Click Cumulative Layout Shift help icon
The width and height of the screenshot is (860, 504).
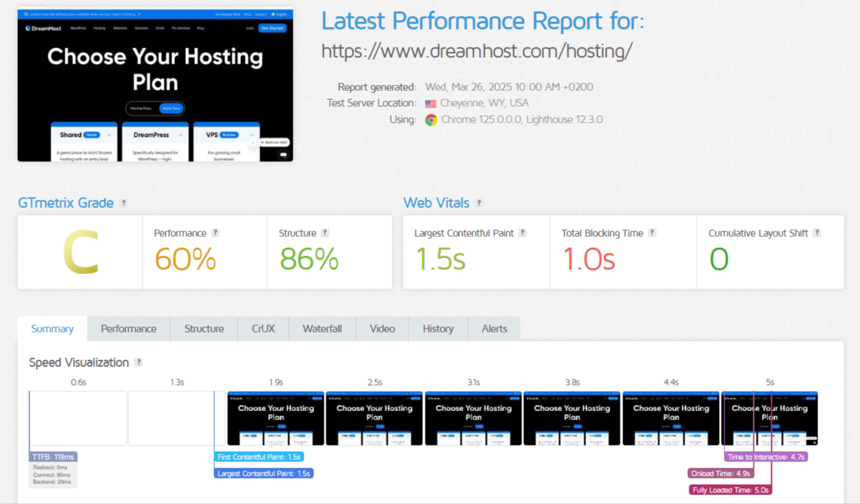point(817,233)
